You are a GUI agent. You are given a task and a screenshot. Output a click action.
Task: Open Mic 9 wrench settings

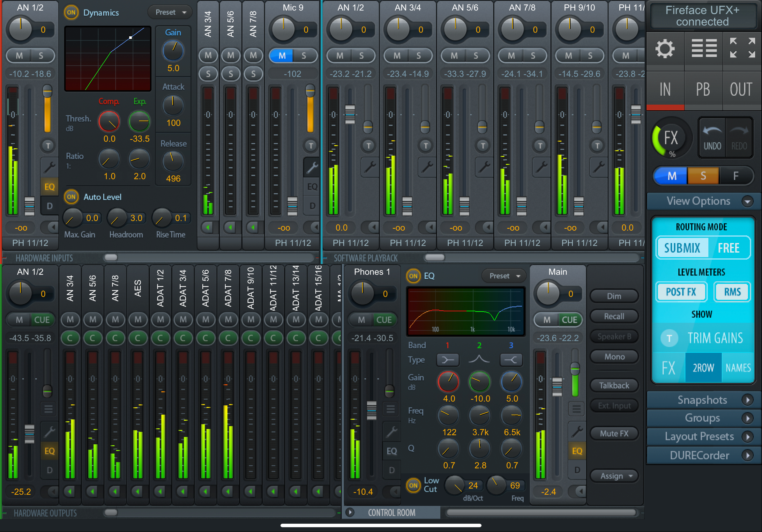(312, 167)
